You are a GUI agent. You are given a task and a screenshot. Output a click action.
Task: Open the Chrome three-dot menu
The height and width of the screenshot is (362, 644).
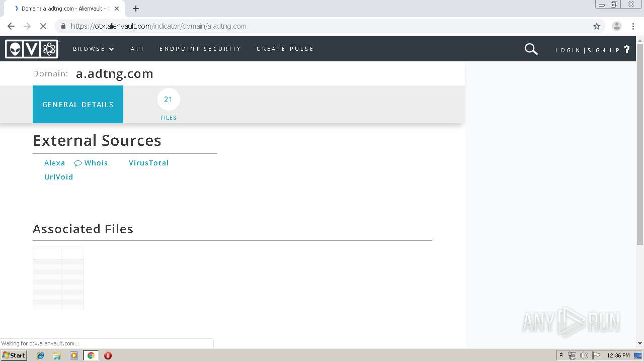pyautogui.click(x=633, y=26)
